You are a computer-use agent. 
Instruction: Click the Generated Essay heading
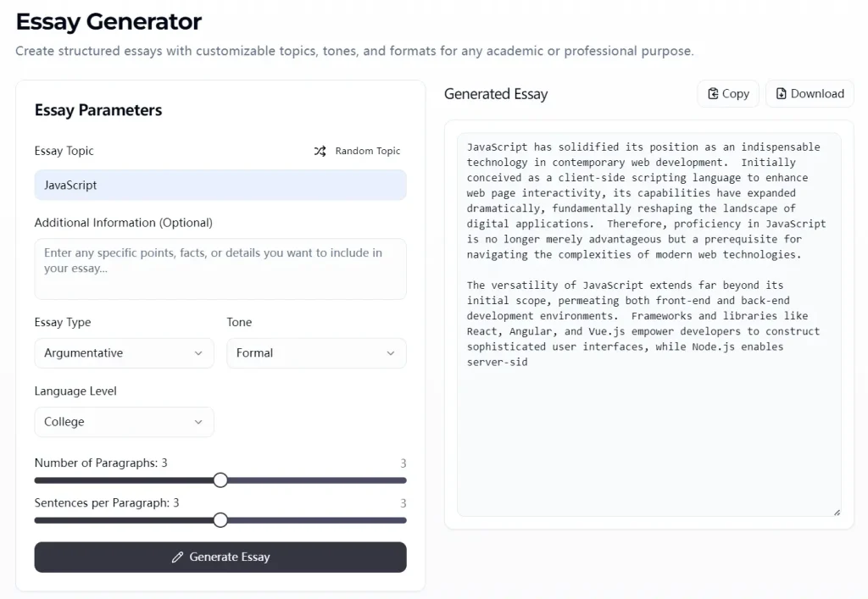pyautogui.click(x=495, y=94)
